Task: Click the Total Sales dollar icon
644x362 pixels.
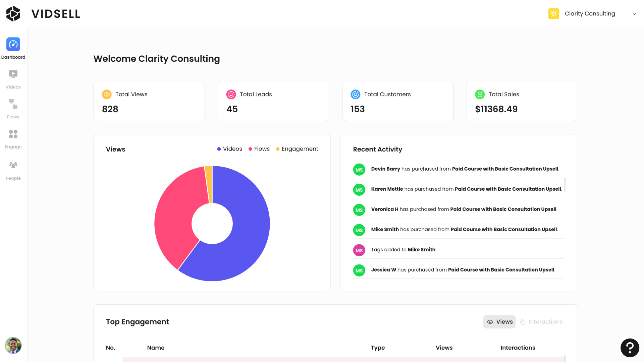Action: click(x=480, y=95)
